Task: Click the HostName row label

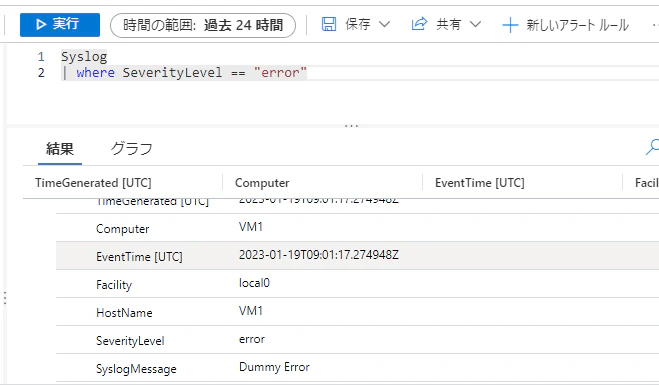Action: [124, 313]
